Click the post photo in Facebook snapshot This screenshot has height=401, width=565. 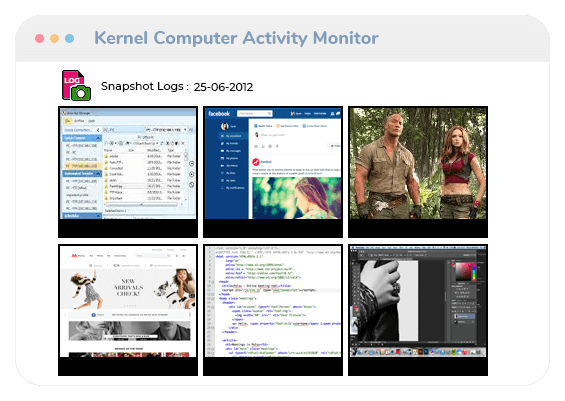tap(297, 198)
